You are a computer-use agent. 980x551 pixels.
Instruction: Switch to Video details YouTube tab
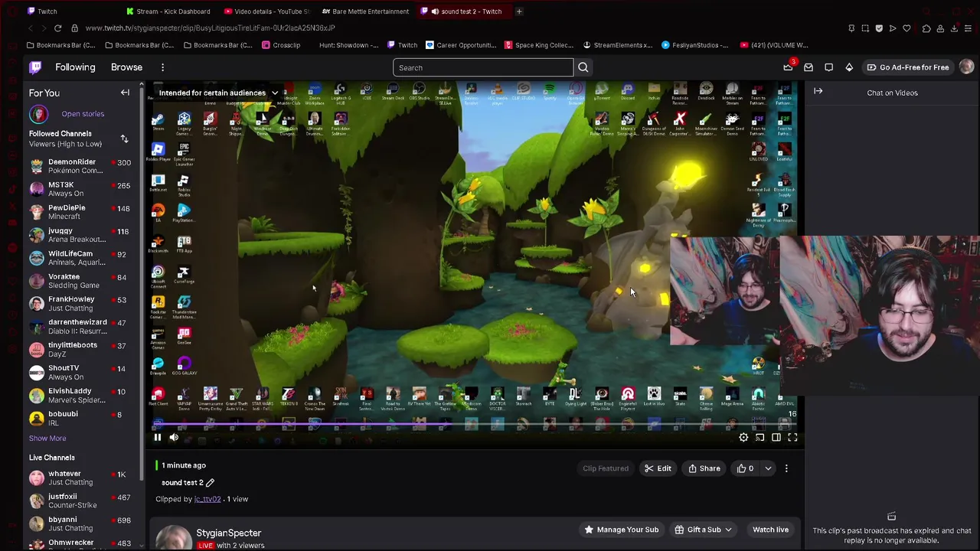(268, 11)
